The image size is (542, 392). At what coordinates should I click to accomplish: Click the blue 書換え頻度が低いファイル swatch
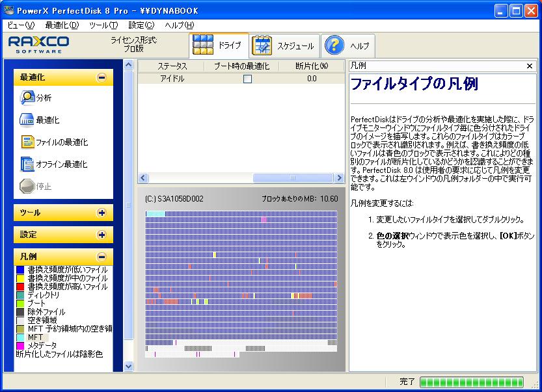coord(20,270)
